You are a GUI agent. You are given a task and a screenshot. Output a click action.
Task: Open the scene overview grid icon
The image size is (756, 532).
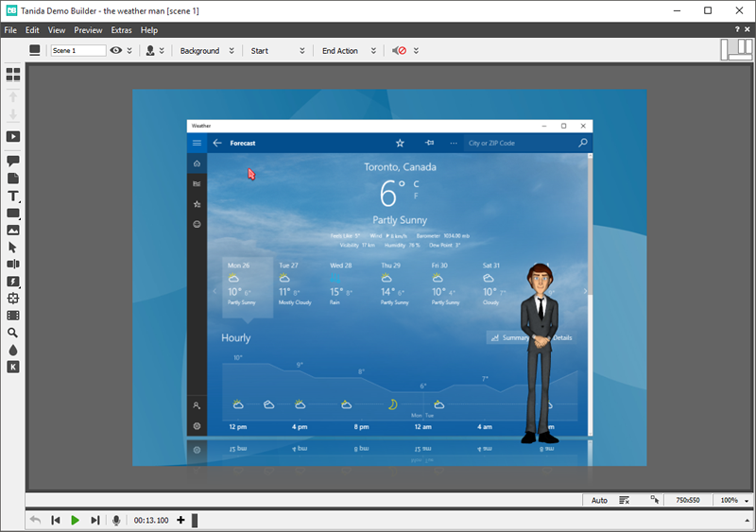tap(13, 74)
